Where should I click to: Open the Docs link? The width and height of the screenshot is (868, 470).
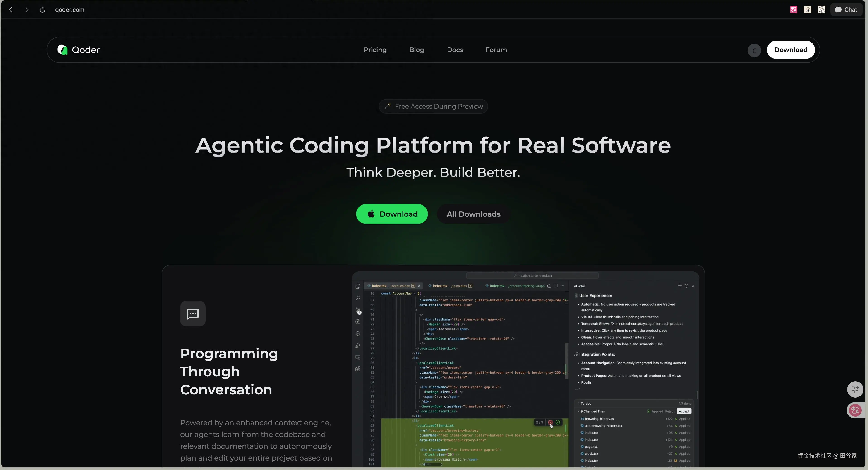tap(455, 50)
